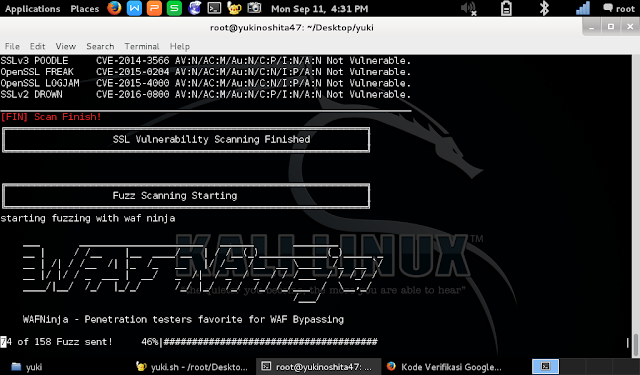Open the terminal File menu
The image size is (640, 375).
click(x=12, y=46)
